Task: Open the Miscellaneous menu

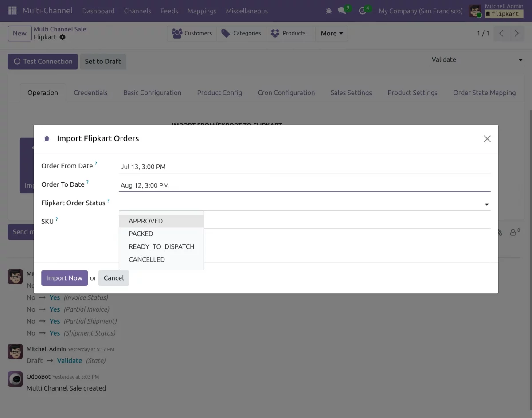Action: [x=246, y=11]
